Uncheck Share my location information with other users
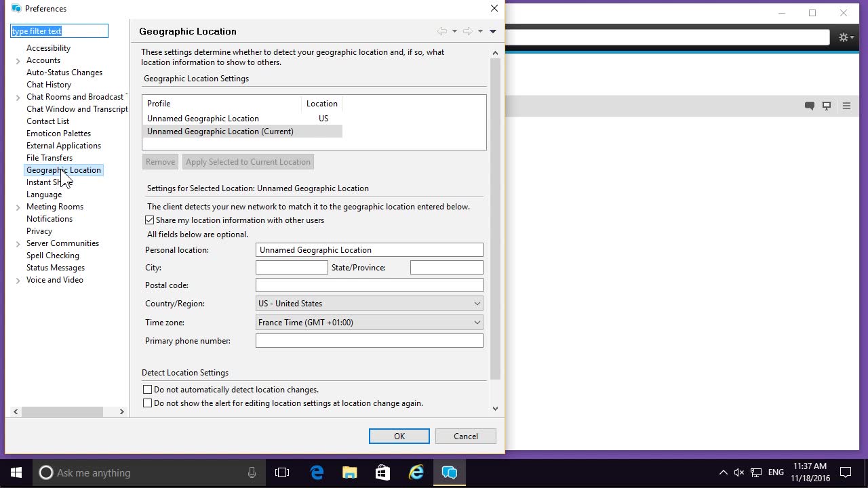Screen dimensions: 868x488 (x=150, y=220)
